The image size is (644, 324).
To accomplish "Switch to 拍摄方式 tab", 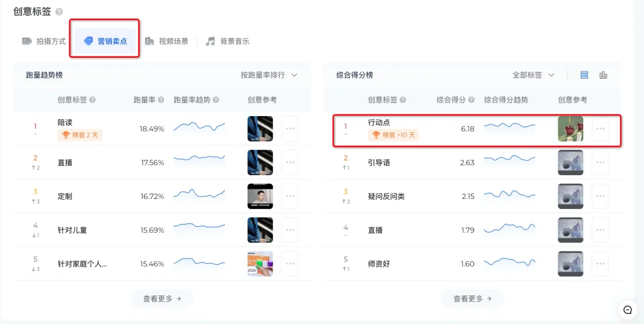I will point(44,42).
